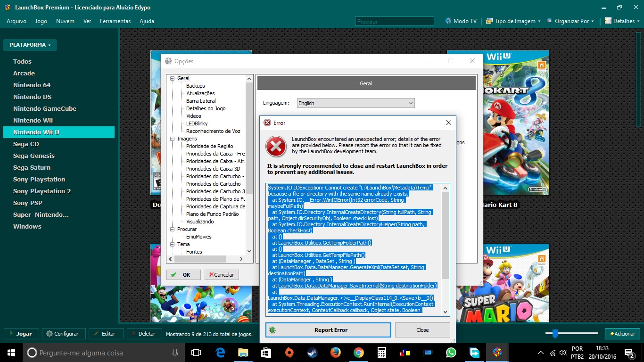Select Atualizações in options tree
The height and width of the screenshot is (362, 644).
(x=200, y=93)
